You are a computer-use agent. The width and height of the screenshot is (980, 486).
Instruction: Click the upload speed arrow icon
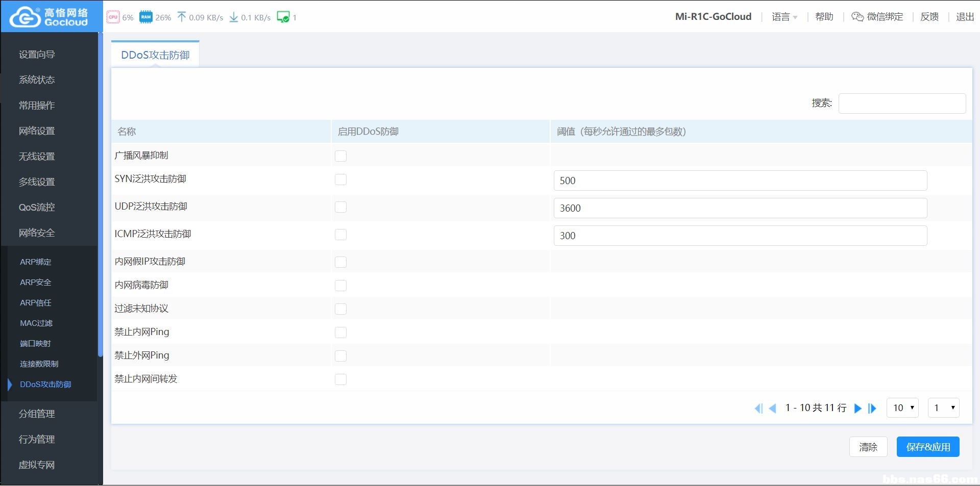(182, 17)
